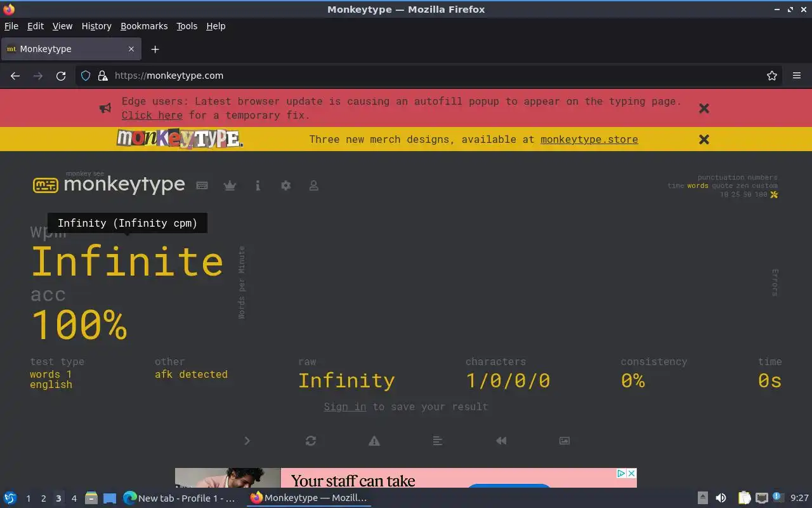Screen dimensions: 812x508
Task: Click the 'Click here' temporary fix link
Action: tap(152, 115)
